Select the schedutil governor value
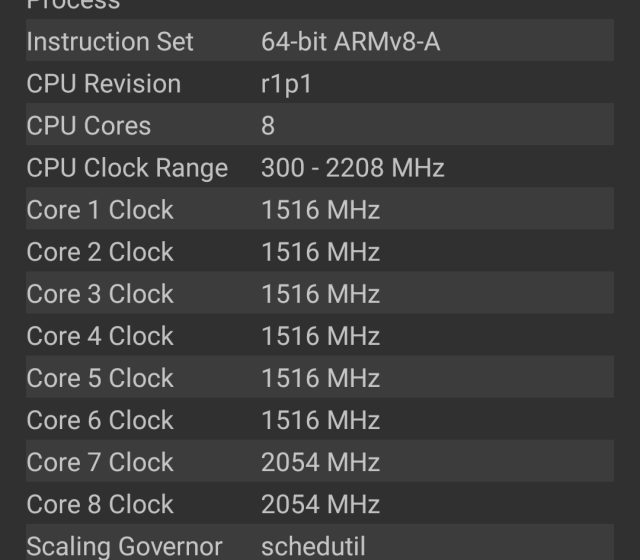 click(313, 546)
